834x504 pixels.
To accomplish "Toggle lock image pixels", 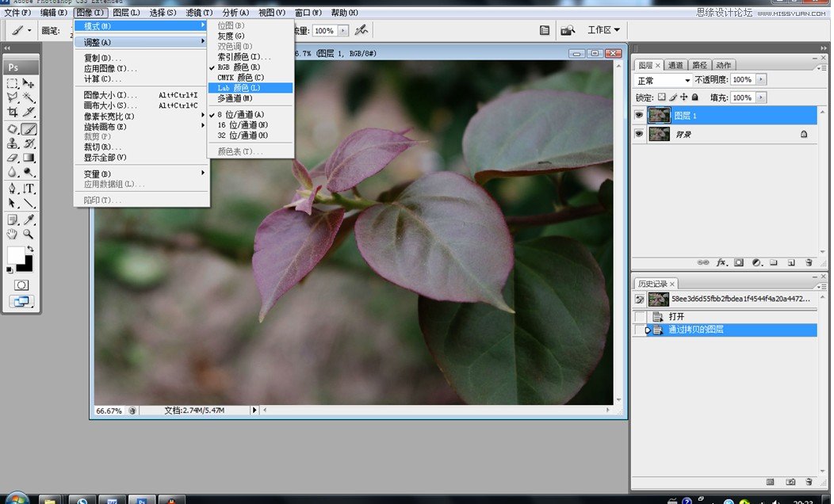I will [x=673, y=97].
